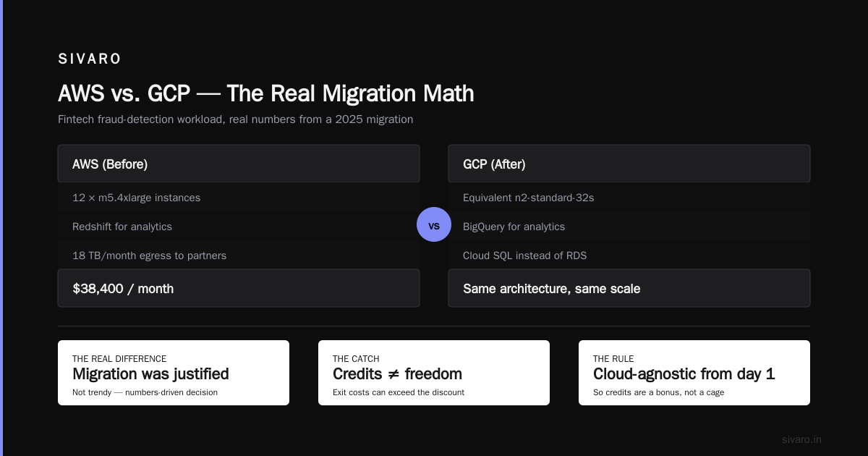Select the 'Equivalent n2-standard-32s' row
The width and height of the screenshot is (868, 456).
[629, 197]
